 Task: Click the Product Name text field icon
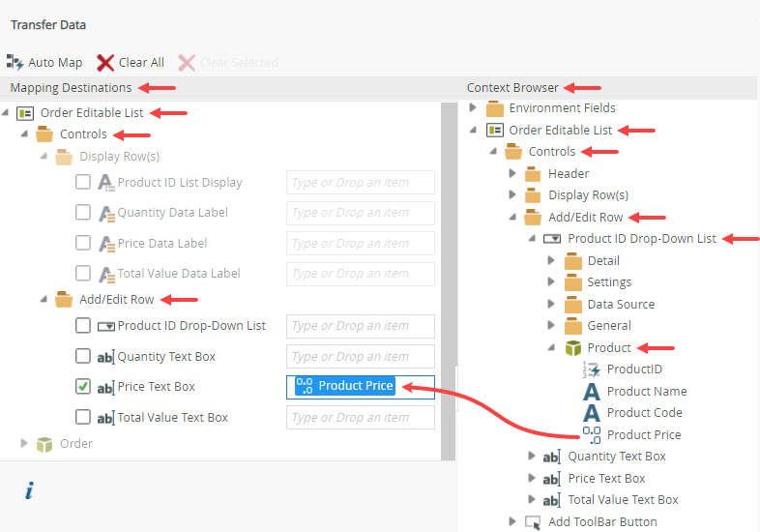(x=592, y=392)
